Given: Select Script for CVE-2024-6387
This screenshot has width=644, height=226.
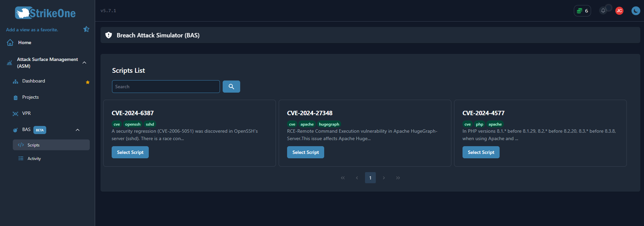Looking at the screenshot, I should (x=130, y=152).
